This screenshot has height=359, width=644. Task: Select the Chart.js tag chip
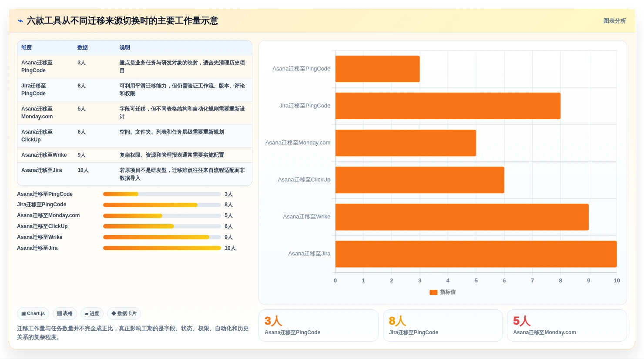(33, 313)
